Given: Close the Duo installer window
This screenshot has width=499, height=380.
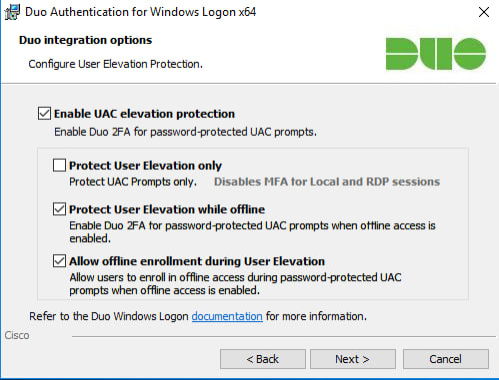Looking at the screenshot, I should pos(484,12).
